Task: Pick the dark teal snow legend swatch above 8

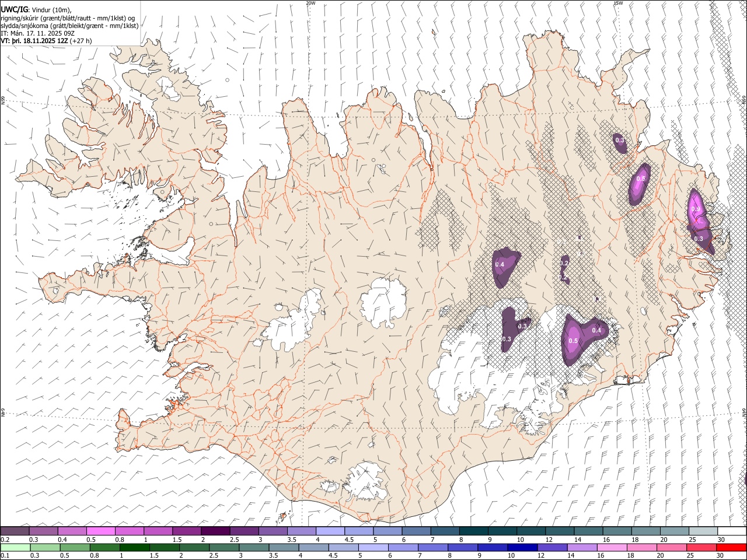Action: [473, 531]
